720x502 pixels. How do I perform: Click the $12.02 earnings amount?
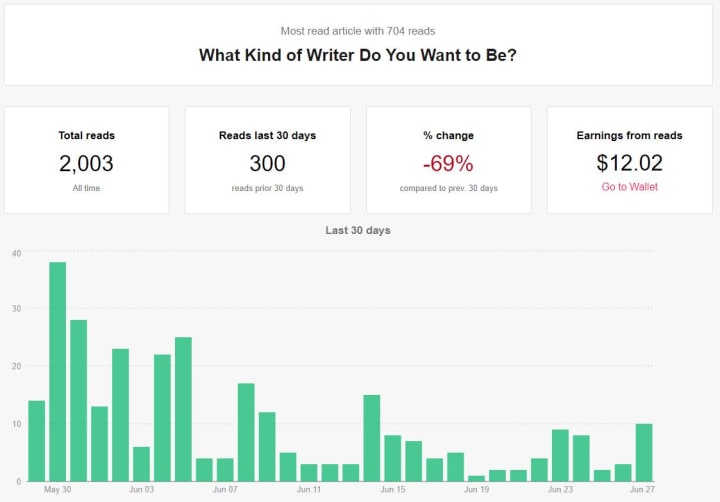click(x=629, y=163)
